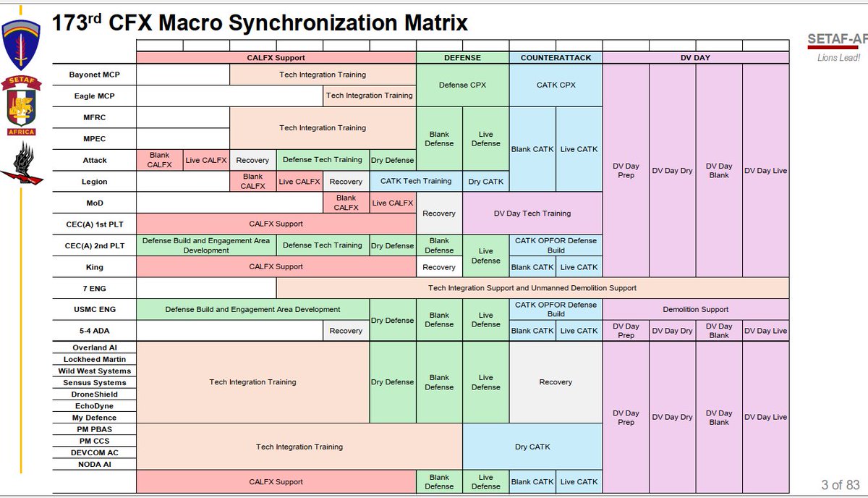Click the winged lightning bolt insignia
The image size is (868, 498).
[x=22, y=163]
